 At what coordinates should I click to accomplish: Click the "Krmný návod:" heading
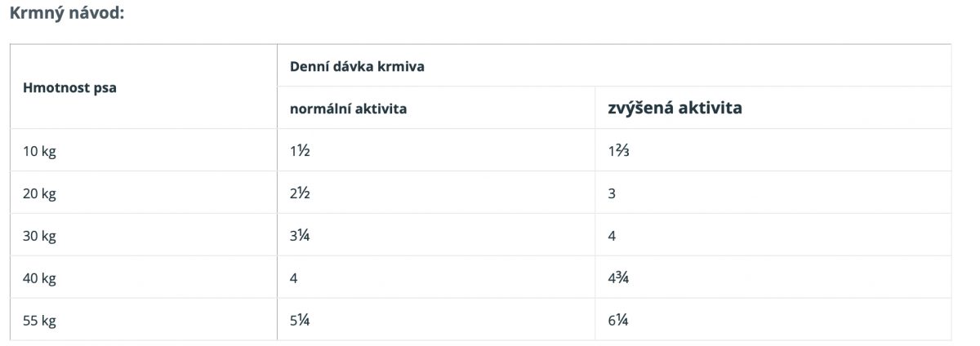coord(66,14)
